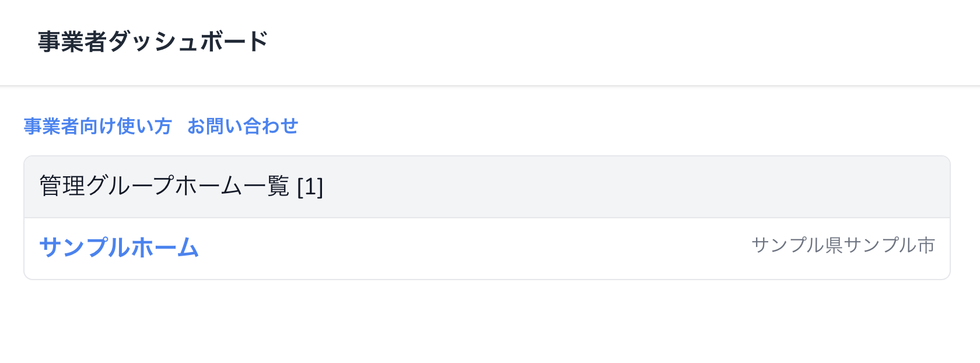Click the empty area below the home list
Screen dimensions: 980x363
(467, 321)
